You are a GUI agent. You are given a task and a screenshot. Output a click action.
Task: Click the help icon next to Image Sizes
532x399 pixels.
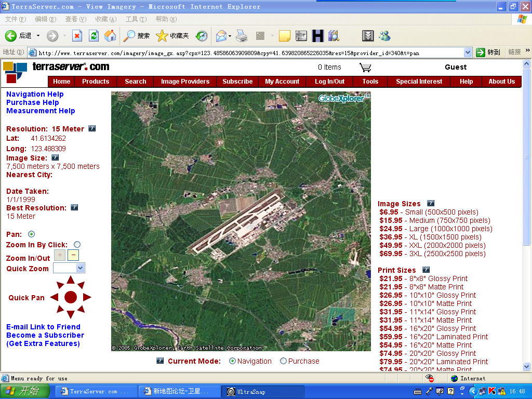coord(430,203)
